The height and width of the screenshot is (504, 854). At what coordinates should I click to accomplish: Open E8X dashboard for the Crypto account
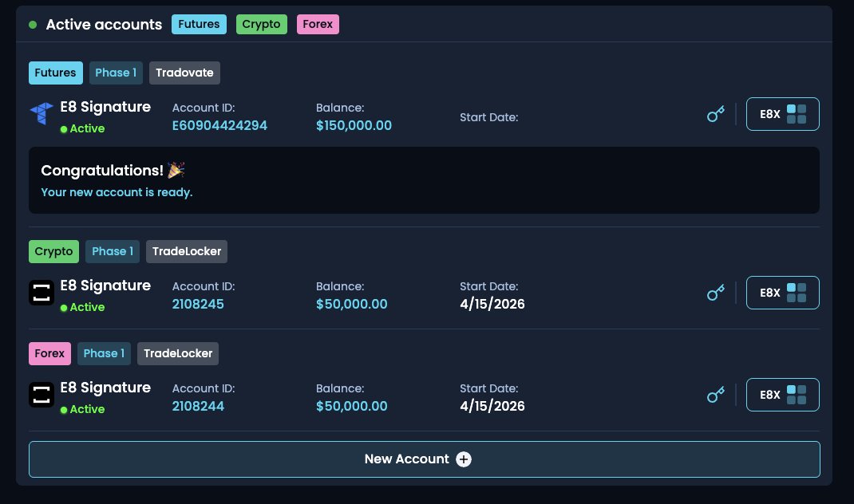point(783,293)
